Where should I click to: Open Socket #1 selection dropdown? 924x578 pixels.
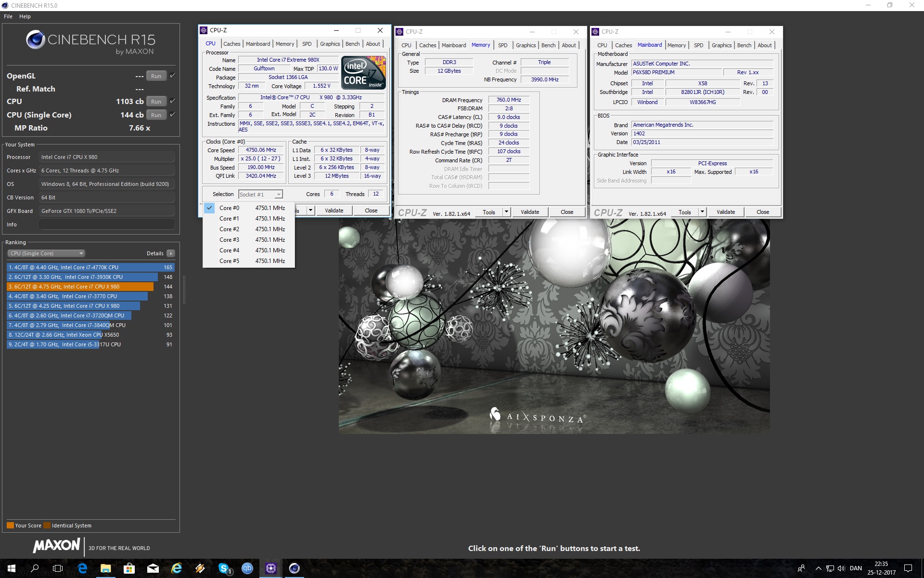click(x=260, y=195)
